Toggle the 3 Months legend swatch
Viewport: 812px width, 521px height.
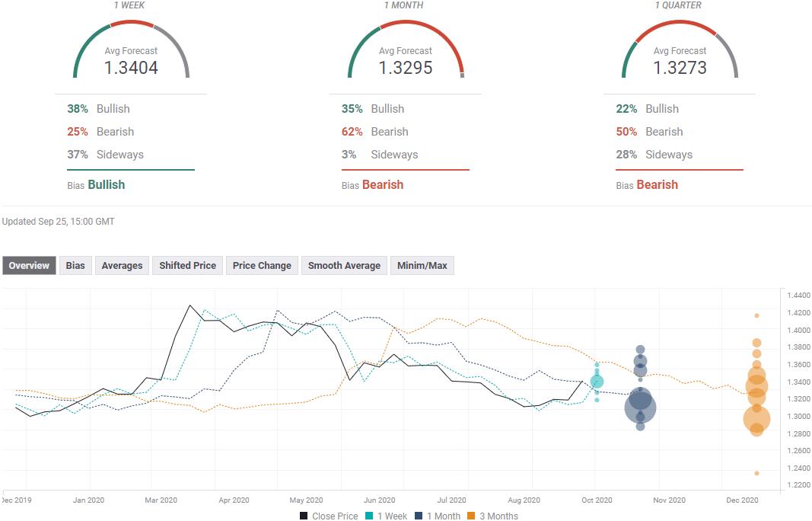471,516
